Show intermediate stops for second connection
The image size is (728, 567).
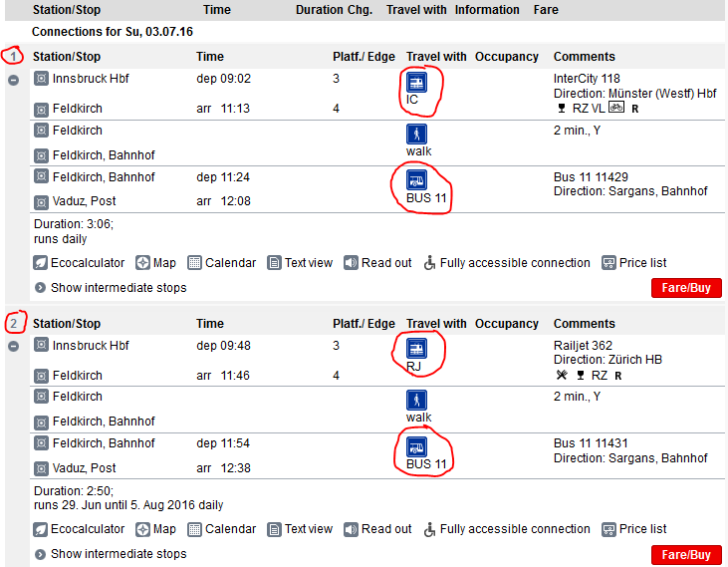(x=111, y=554)
